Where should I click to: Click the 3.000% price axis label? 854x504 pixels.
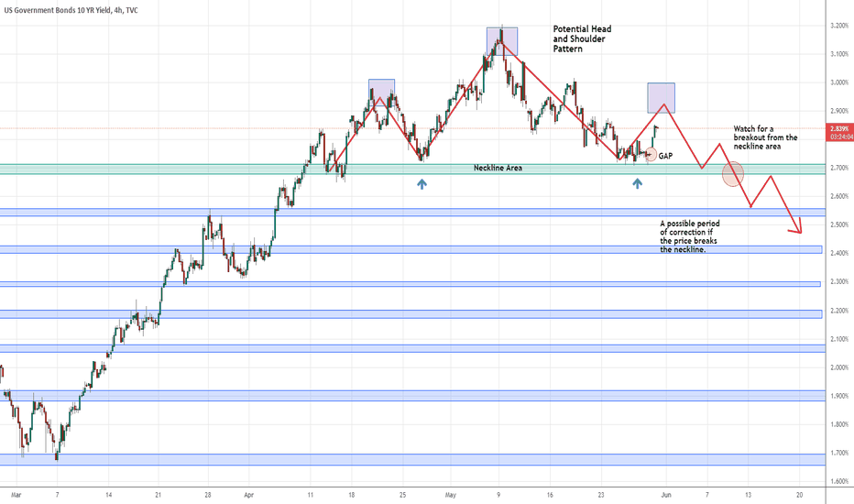839,82
